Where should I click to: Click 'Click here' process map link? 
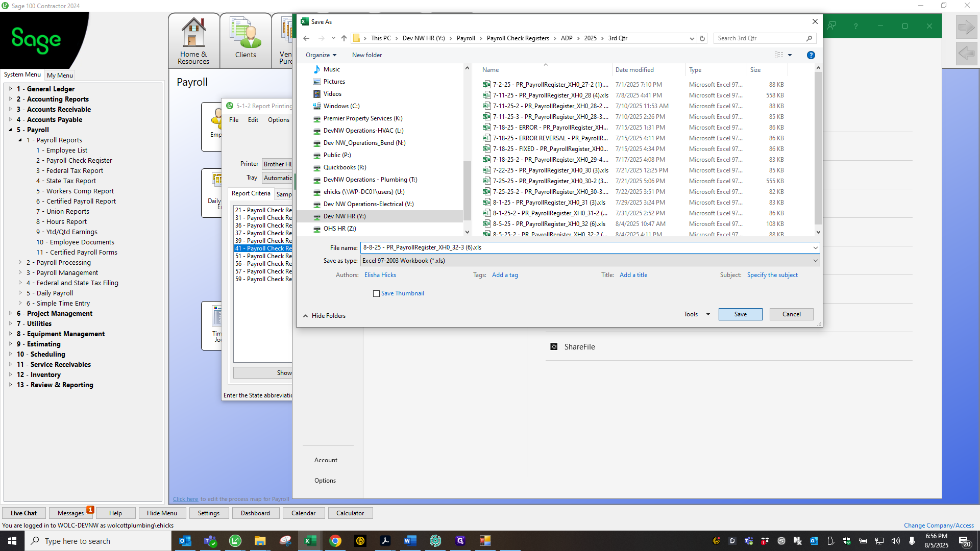185,499
